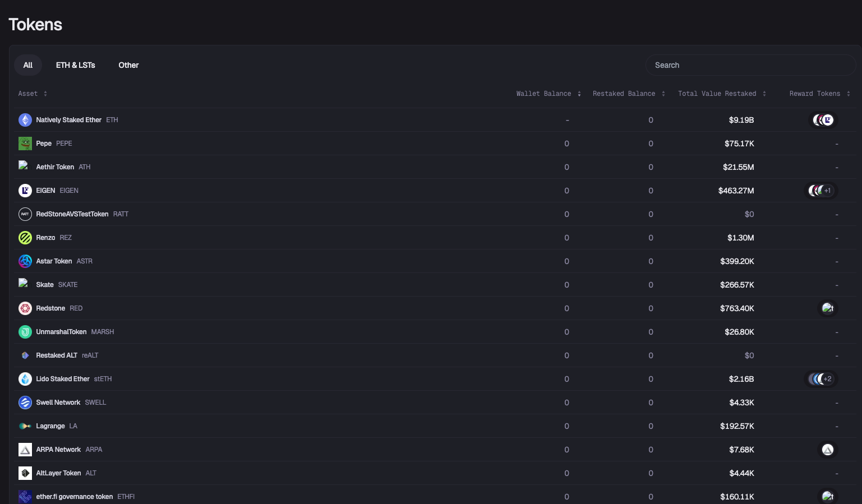Click the Skate token icon
The width and height of the screenshot is (862, 504).
(24, 283)
